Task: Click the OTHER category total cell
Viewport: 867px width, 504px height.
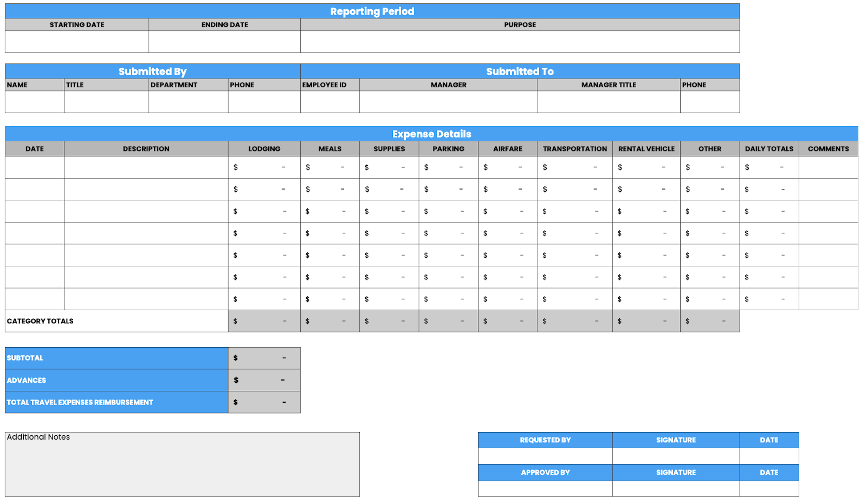Action: pos(710,321)
